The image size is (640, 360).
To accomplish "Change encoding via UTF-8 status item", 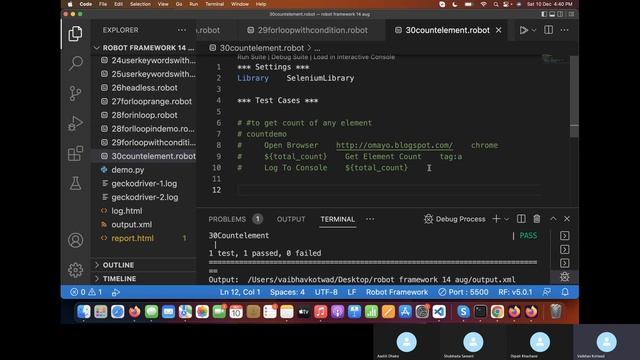I will pyautogui.click(x=326, y=292).
